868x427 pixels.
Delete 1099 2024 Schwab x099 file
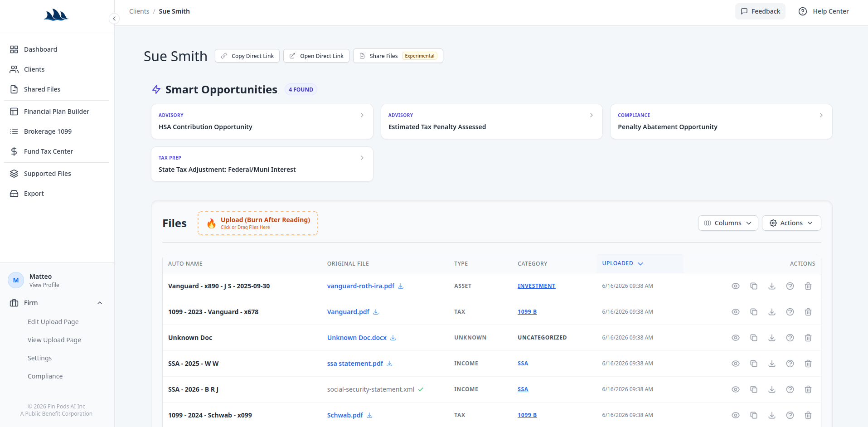click(808, 415)
